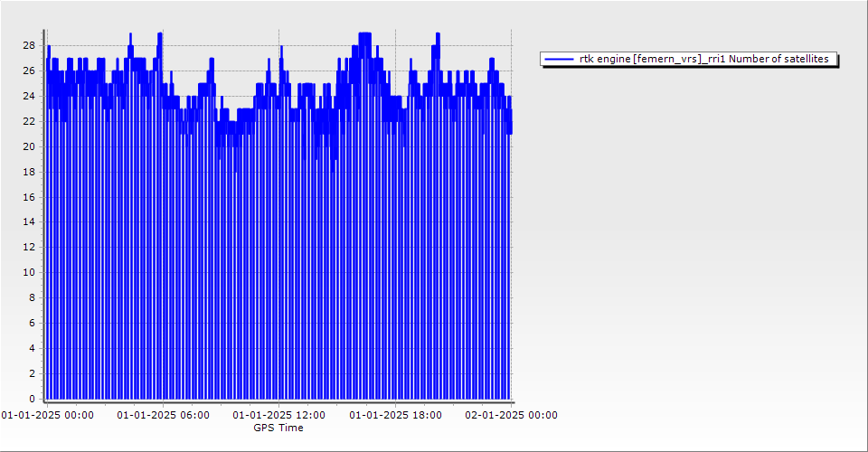Click the y-axis label 28
This screenshot has width=868, height=452.
pyautogui.click(x=29, y=45)
